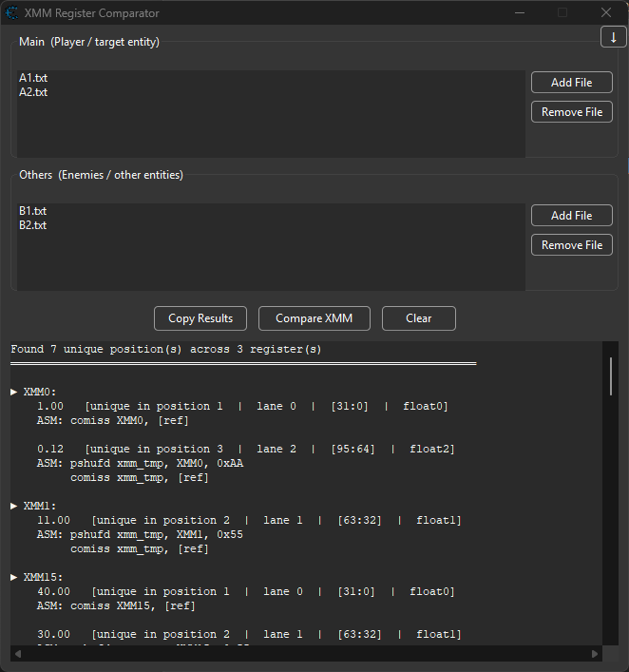Run the Compare XMM button
This screenshot has width=629, height=672.
coord(314,318)
